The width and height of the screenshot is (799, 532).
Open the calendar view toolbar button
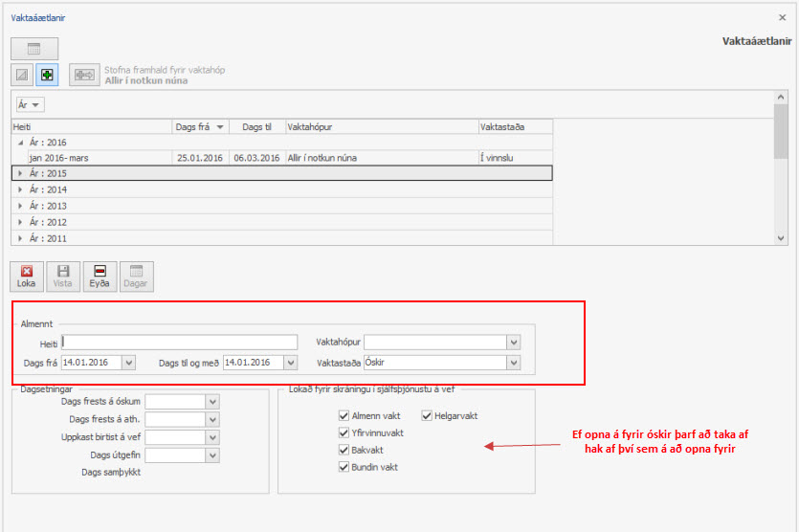click(x=34, y=49)
